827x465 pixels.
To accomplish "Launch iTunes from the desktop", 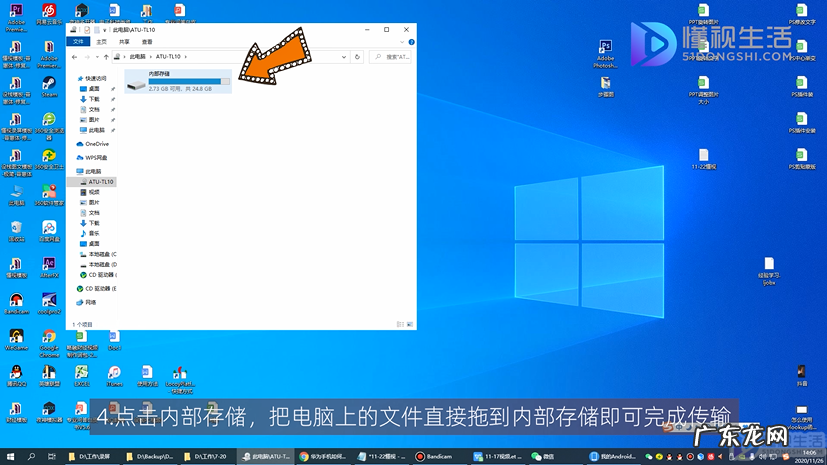I will coord(114,376).
